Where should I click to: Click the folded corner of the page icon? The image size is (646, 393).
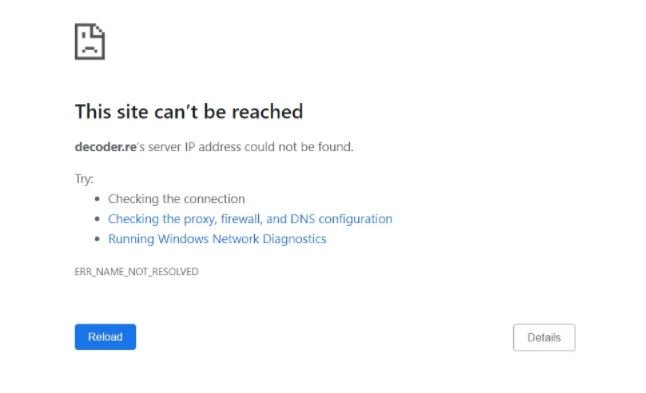99,30
